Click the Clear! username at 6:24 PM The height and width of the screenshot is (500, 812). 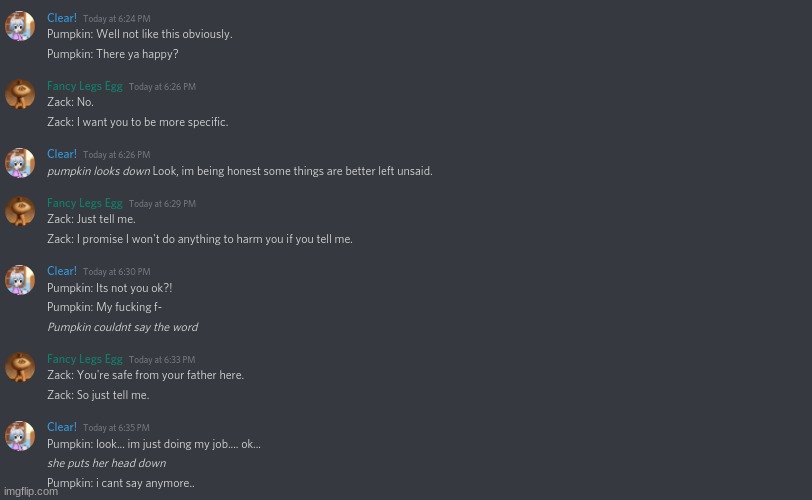tap(62, 18)
